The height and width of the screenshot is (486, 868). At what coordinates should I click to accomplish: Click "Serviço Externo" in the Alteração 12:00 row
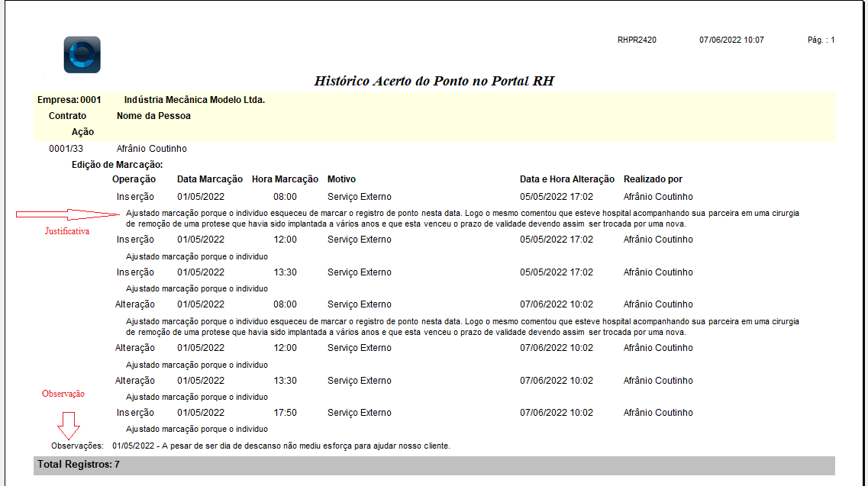(360, 348)
